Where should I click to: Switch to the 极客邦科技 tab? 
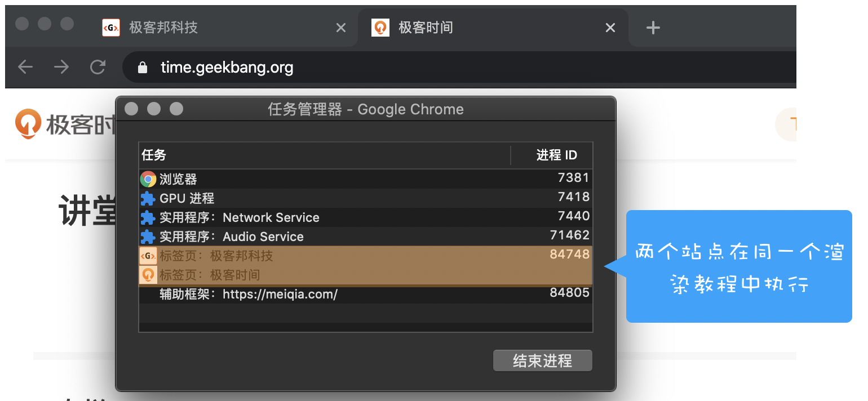(163, 28)
